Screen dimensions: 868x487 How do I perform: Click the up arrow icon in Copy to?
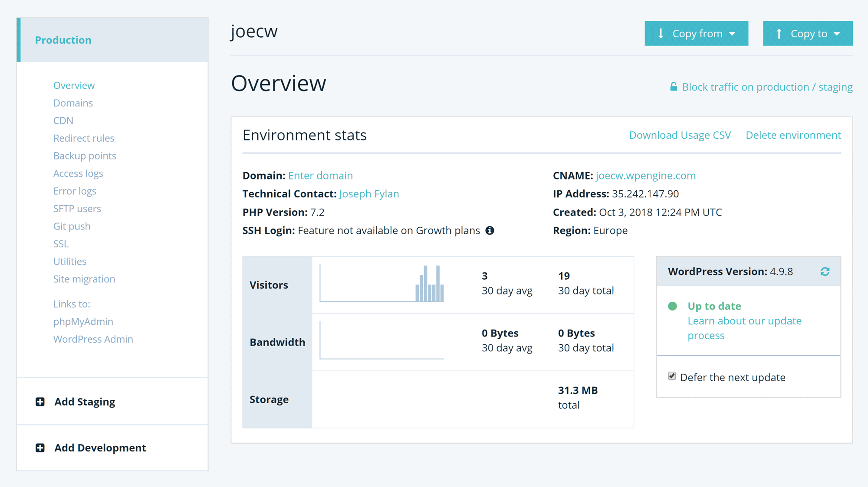(x=779, y=33)
